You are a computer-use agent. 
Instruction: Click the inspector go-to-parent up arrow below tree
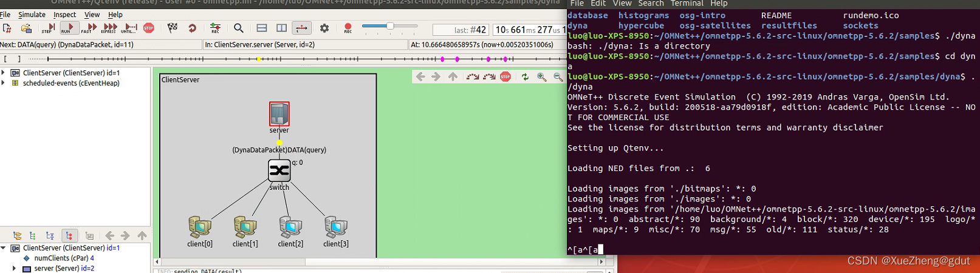(142, 236)
